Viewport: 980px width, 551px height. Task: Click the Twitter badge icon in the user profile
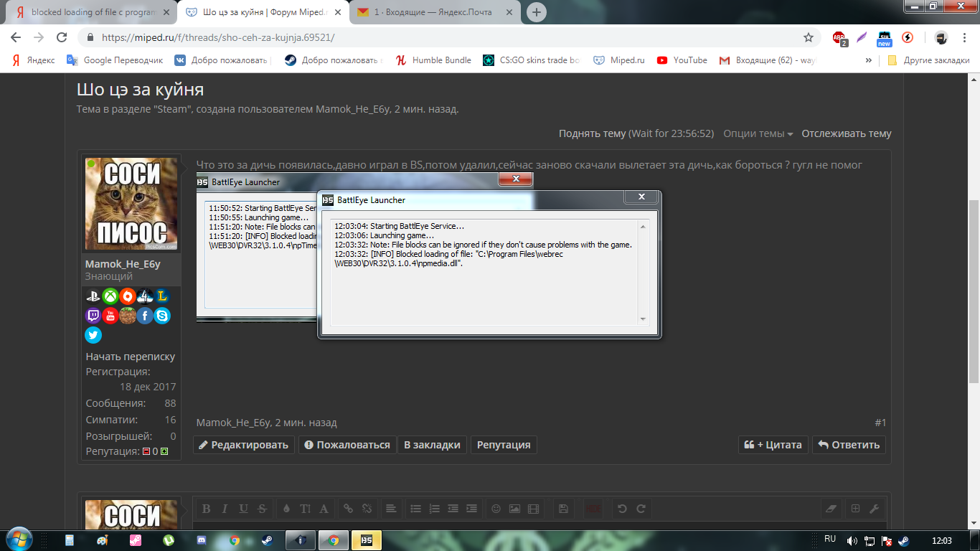click(x=93, y=334)
